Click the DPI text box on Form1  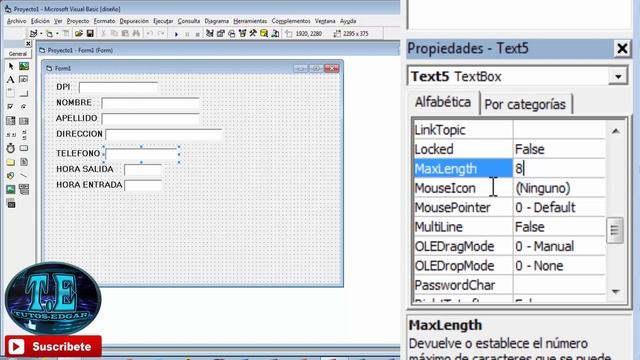118,87
